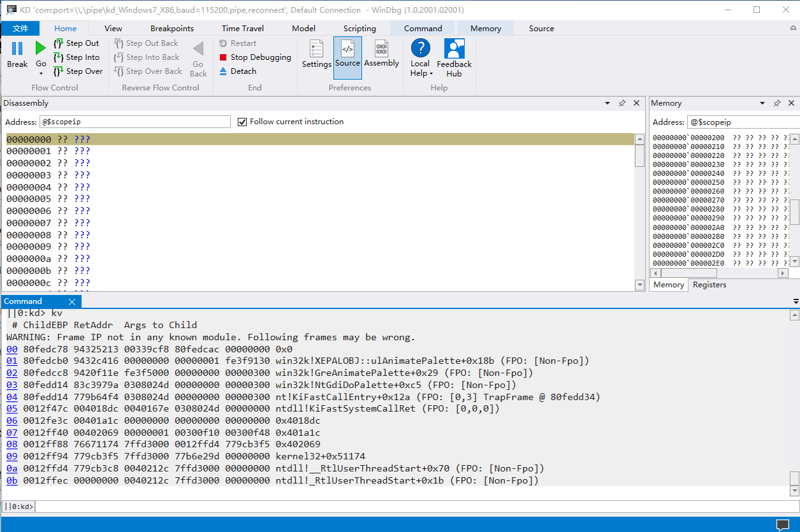Viewport: 800px width, 532px height.
Task: Click Step Out Back button
Action: tap(146, 43)
